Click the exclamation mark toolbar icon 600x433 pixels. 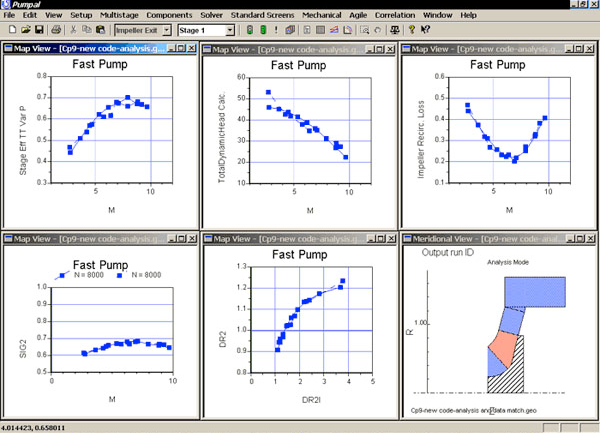coord(276,30)
